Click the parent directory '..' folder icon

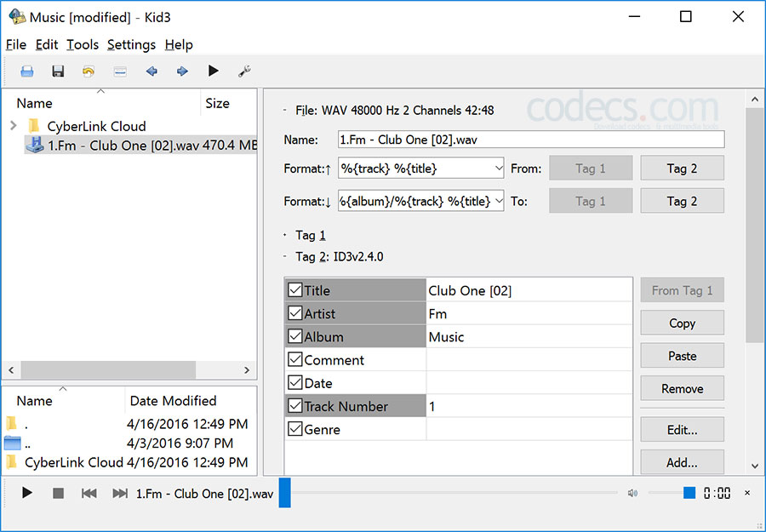tap(12, 443)
